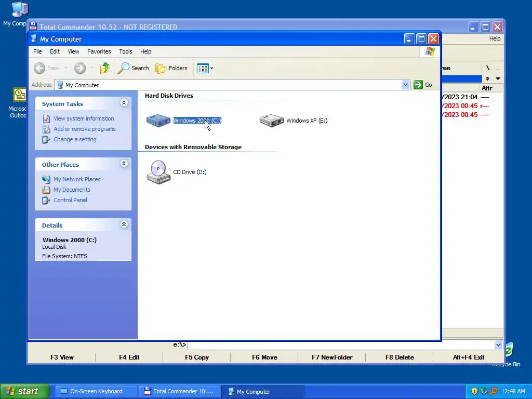Click Total Commander Alt+F4 Exit button
The width and height of the screenshot is (532, 399).
point(468,357)
